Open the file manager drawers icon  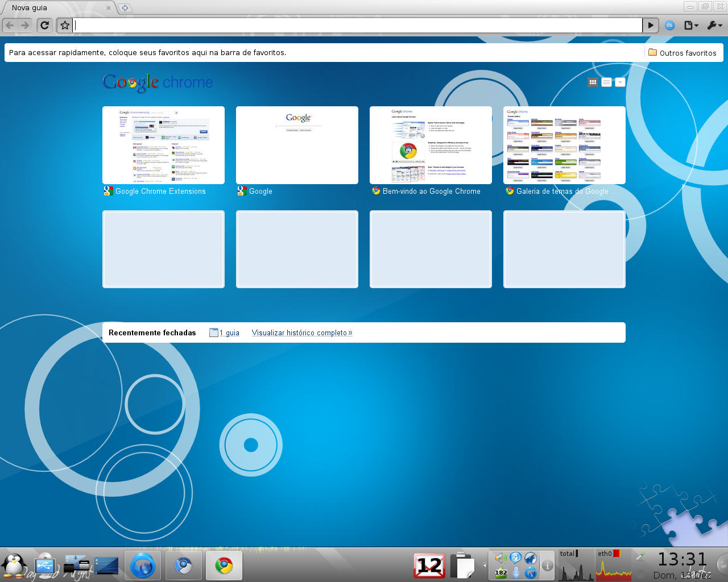tap(76, 566)
